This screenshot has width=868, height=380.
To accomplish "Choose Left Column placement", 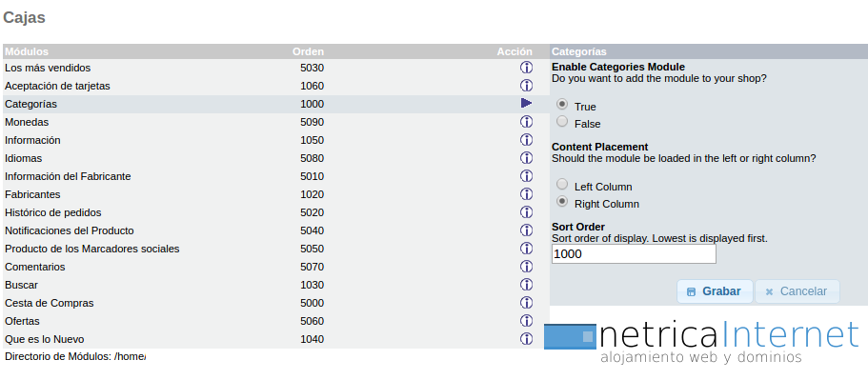I will [x=562, y=184].
